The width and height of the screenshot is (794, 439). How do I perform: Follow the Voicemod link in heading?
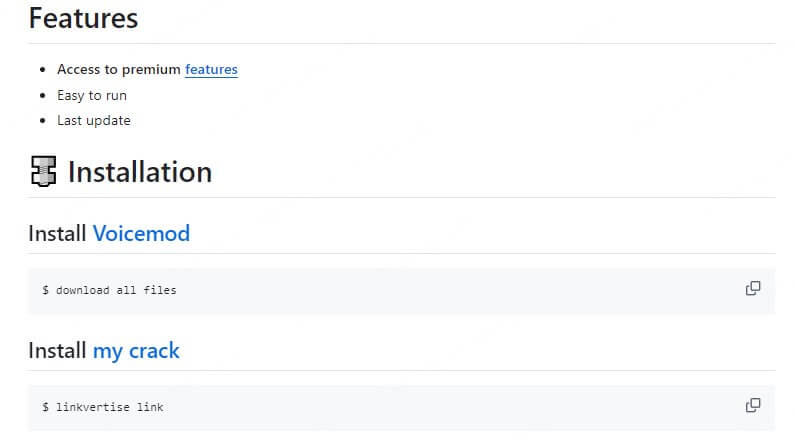click(x=141, y=234)
